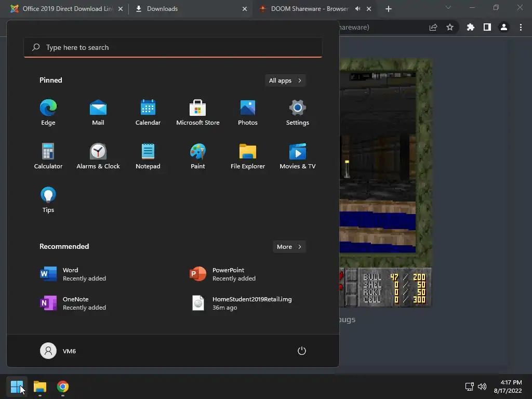Open Settings from Start menu

pyautogui.click(x=298, y=113)
